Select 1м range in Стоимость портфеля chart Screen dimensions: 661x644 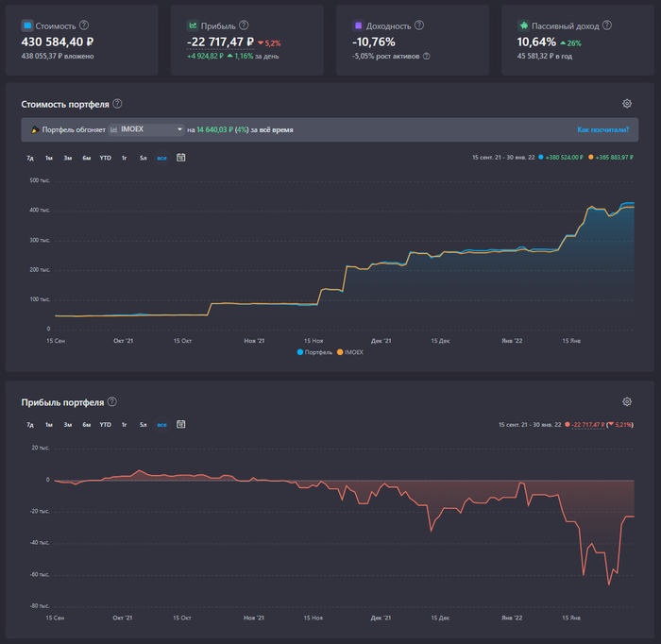coord(48,158)
